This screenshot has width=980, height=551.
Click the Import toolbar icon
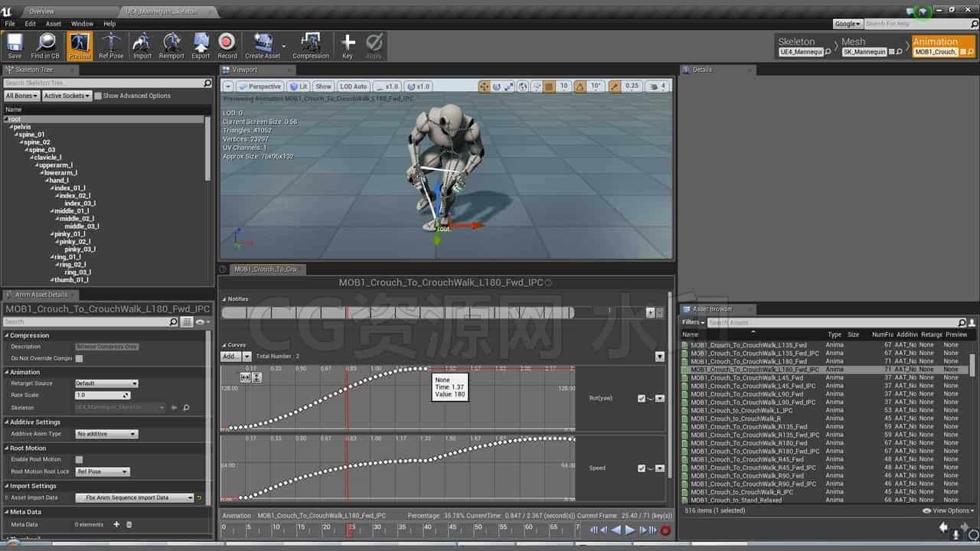[142, 46]
